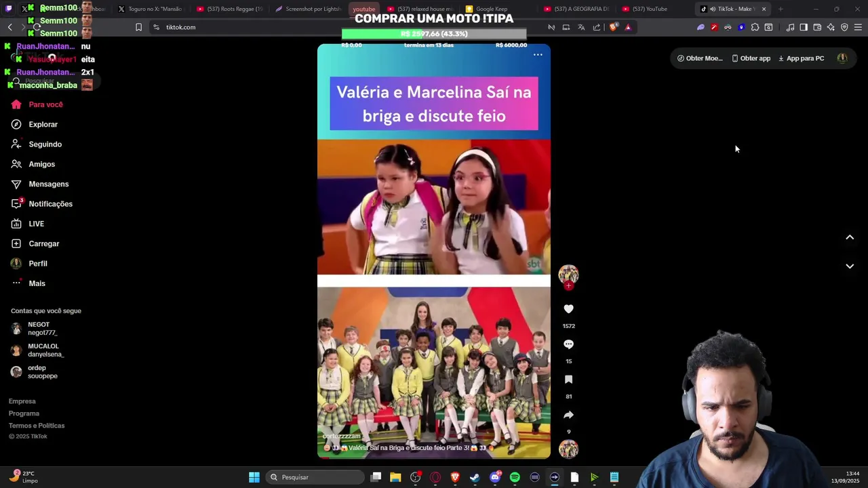Open Mensagens inbox
The image size is (868, 488).
pyautogui.click(x=40, y=184)
